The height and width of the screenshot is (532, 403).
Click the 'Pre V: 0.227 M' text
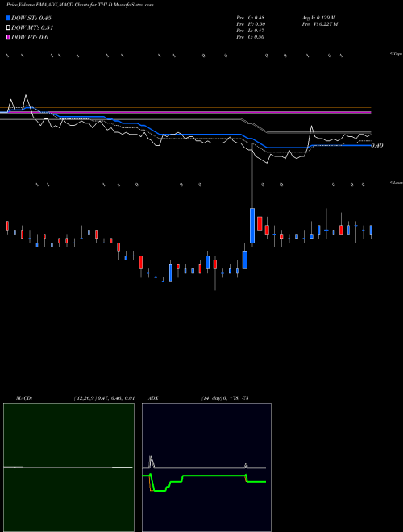320,24
